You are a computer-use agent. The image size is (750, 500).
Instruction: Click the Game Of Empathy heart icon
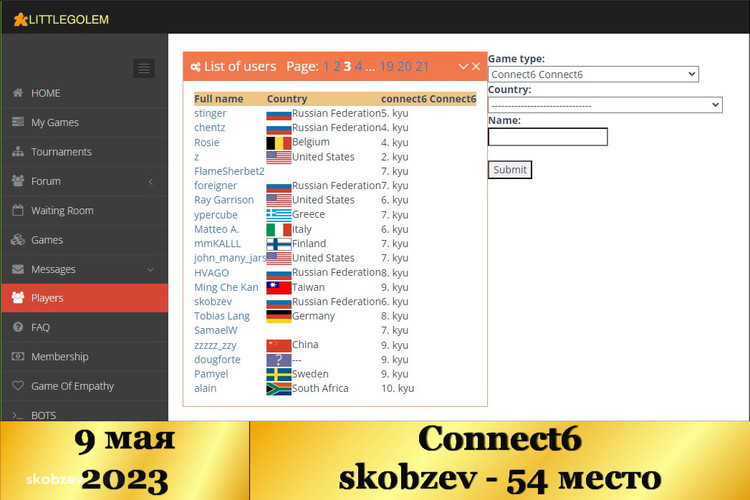tap(18, 386)
